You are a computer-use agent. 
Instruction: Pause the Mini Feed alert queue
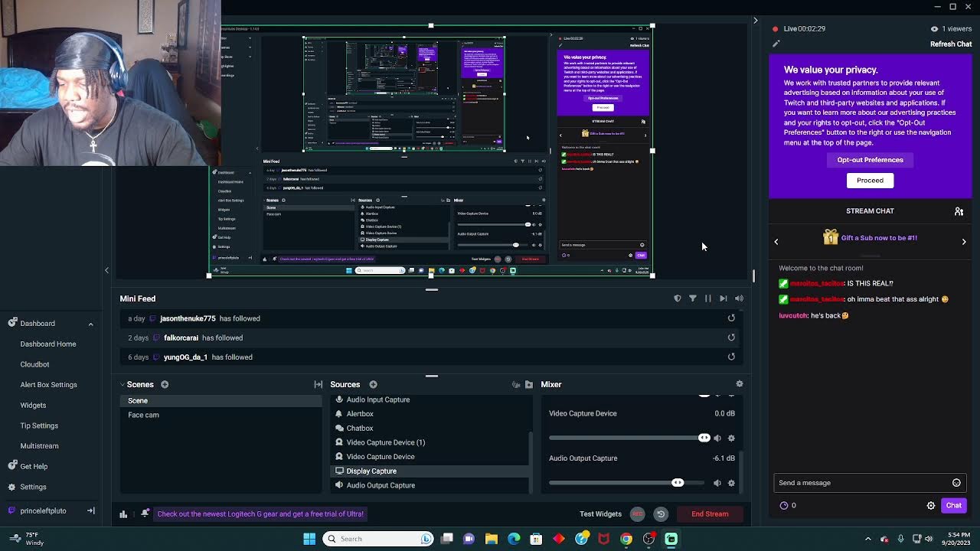[x=708, y=298]
